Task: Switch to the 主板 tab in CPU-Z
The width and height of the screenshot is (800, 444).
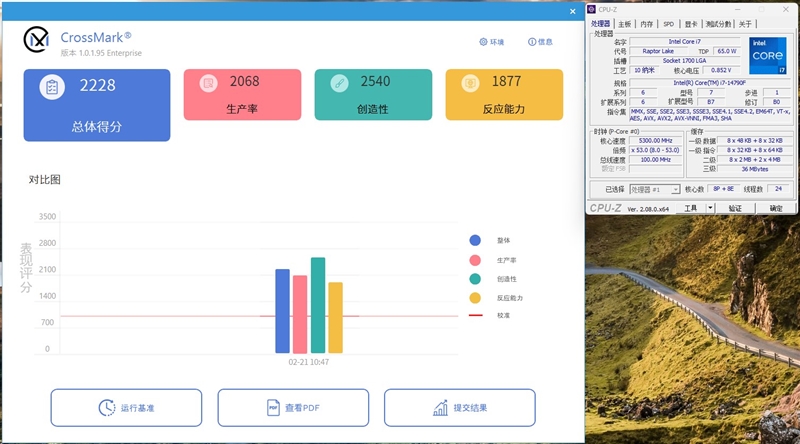Action: [624, 24]
